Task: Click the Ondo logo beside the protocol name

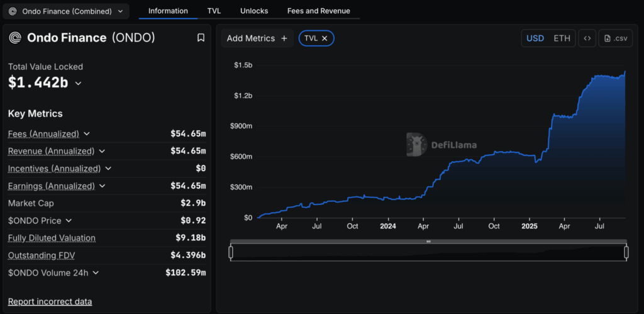Action: click(x=15, y=38)
